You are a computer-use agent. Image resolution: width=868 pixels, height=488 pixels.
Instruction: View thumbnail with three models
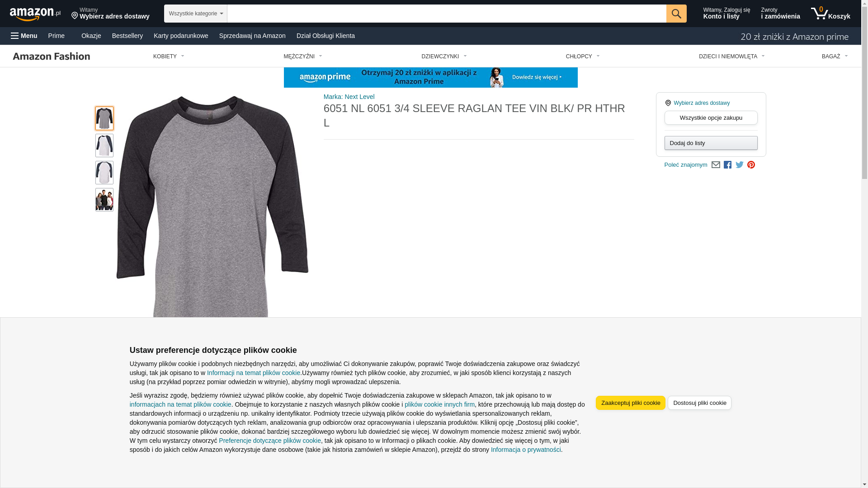(104, 200)
